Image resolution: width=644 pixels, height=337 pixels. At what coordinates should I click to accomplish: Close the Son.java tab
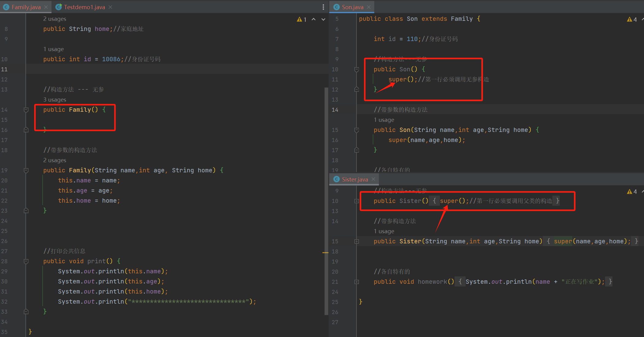[369, 7]
